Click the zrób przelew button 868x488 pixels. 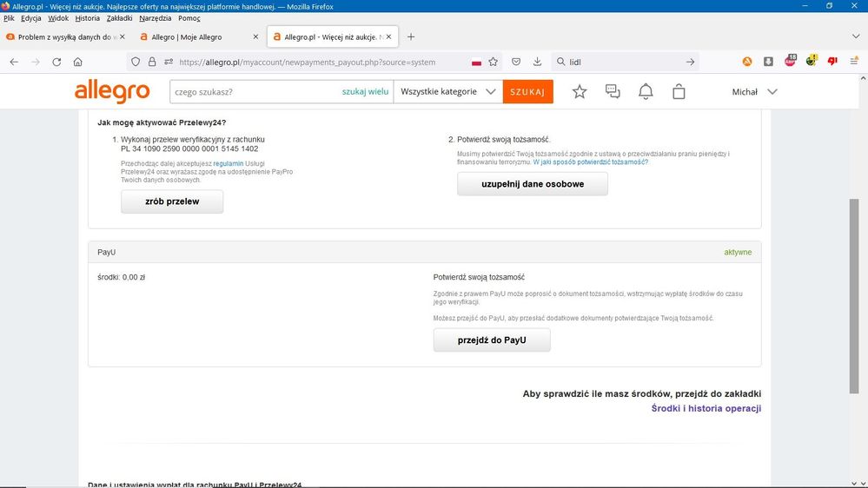click(x=172, y=201)
